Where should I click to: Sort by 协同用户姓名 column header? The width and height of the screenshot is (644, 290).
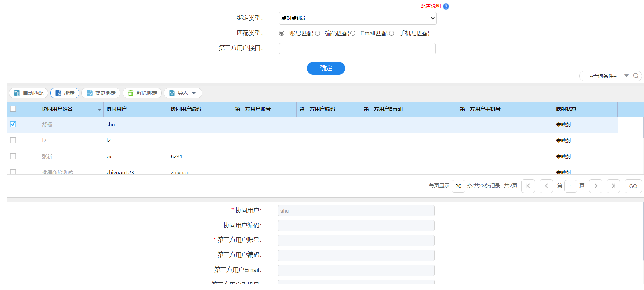coord(57,109)
